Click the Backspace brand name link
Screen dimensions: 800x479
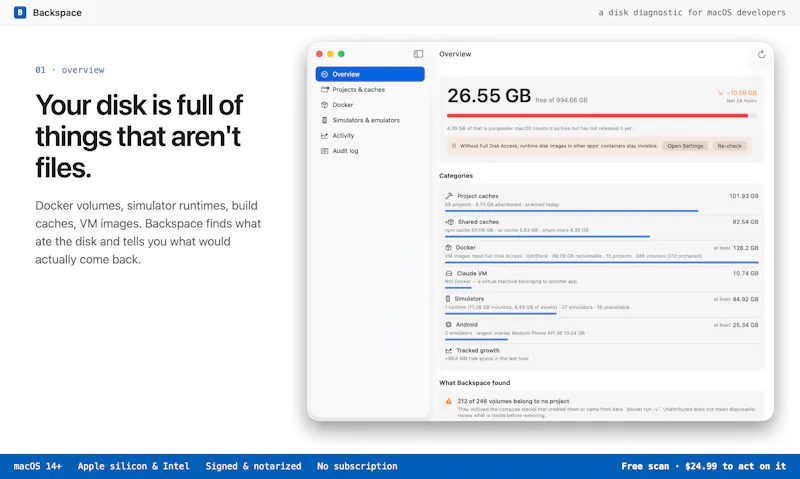[x=57, y=13]
